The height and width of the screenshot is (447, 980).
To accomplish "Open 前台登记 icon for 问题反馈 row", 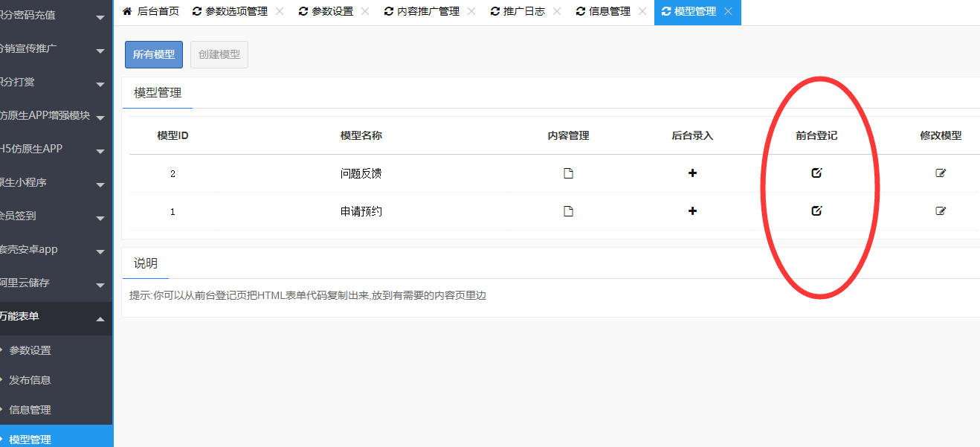I will (816, 173).
